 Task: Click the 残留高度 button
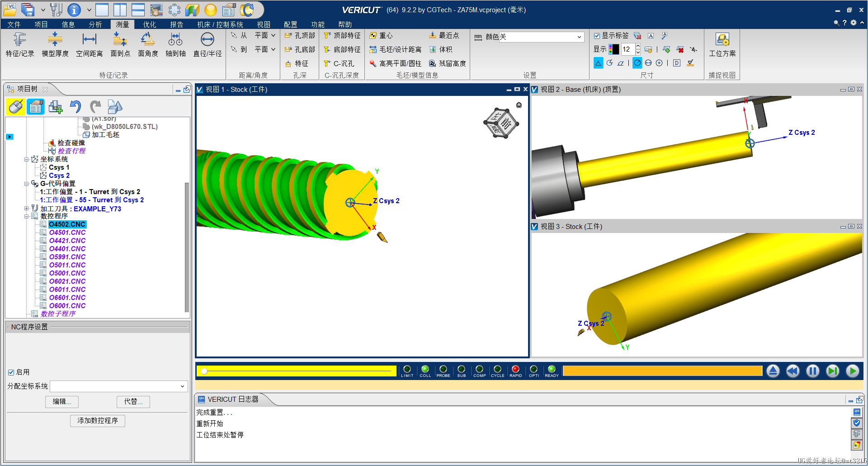point(448,63)
